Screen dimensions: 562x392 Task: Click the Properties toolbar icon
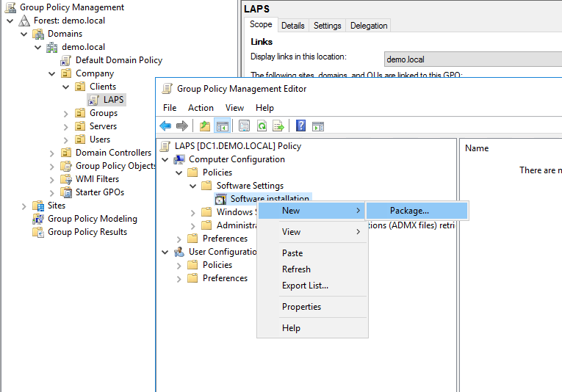pos(245,126)
